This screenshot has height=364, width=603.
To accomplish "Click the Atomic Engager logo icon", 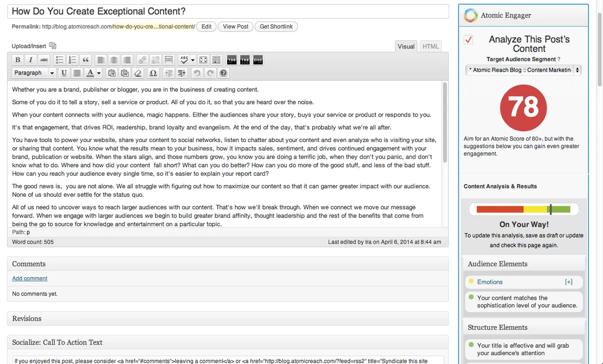I will [x=470, y=16].
